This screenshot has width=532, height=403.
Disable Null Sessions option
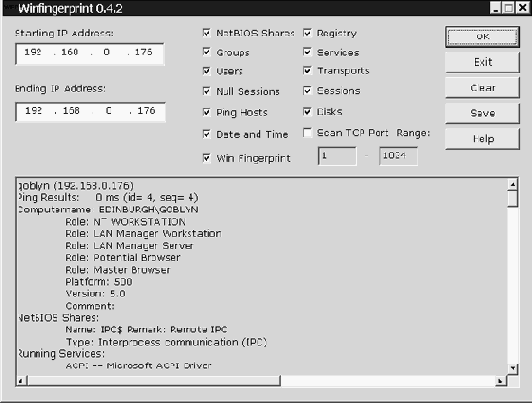coord(207,91)
